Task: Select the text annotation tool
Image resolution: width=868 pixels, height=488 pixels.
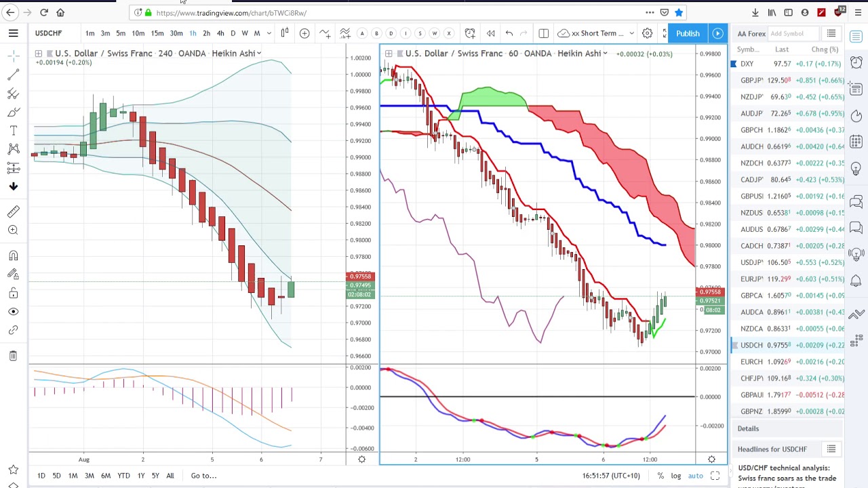Action: [13, 130]
